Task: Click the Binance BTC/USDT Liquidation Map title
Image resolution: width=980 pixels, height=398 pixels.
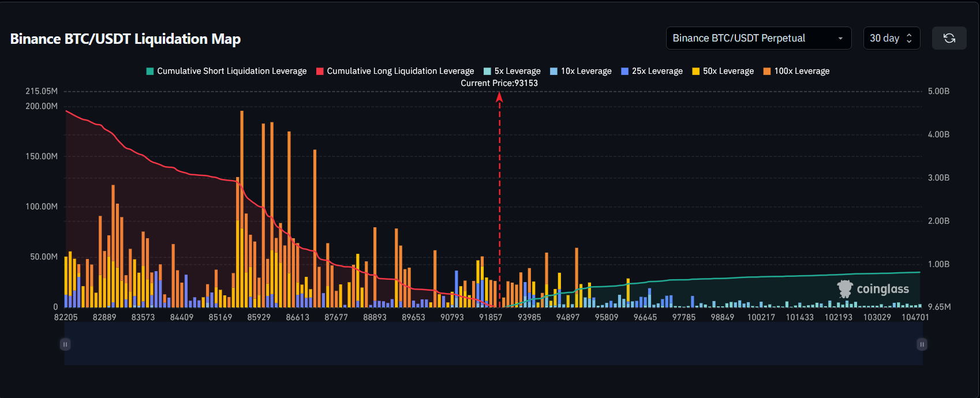Action: [125, 39]
